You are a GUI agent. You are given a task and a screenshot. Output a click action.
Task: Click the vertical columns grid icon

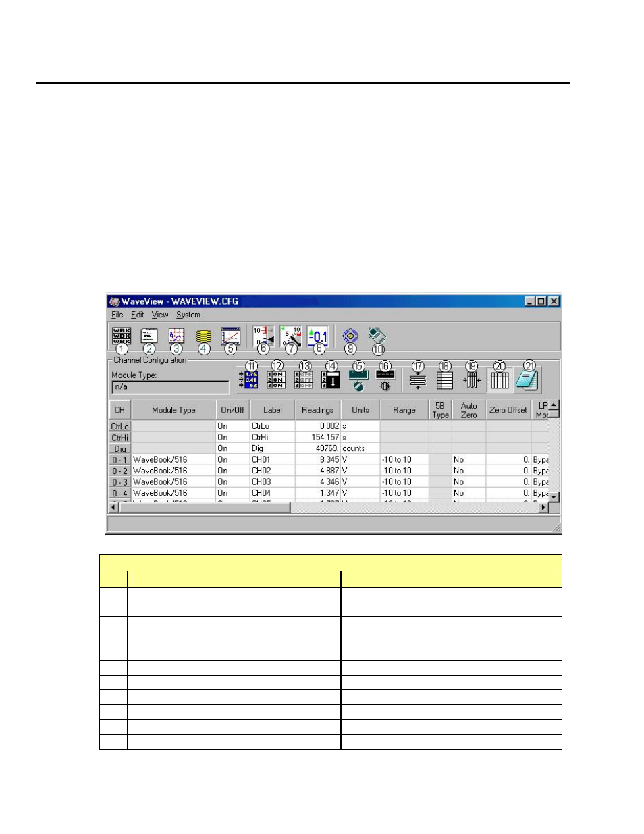[500, 380]
